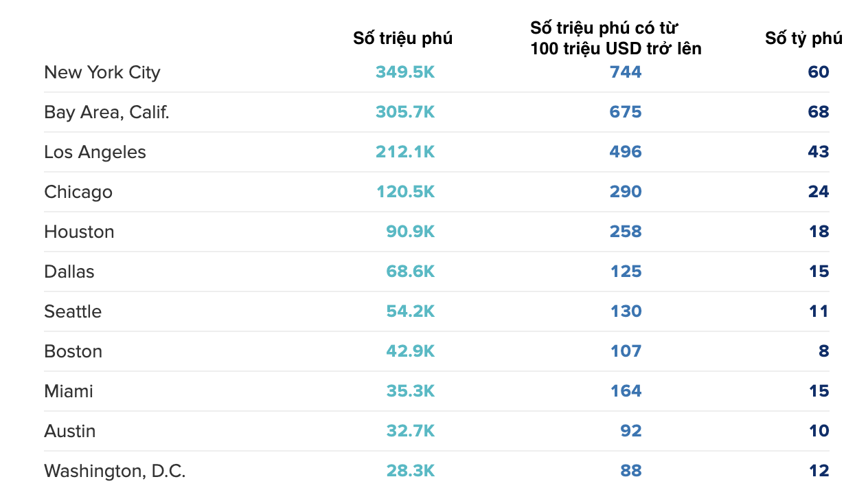Click the 'Số triệu phú' column header
The width and height of the screenshot is (868, 499).
click(402, 38)
